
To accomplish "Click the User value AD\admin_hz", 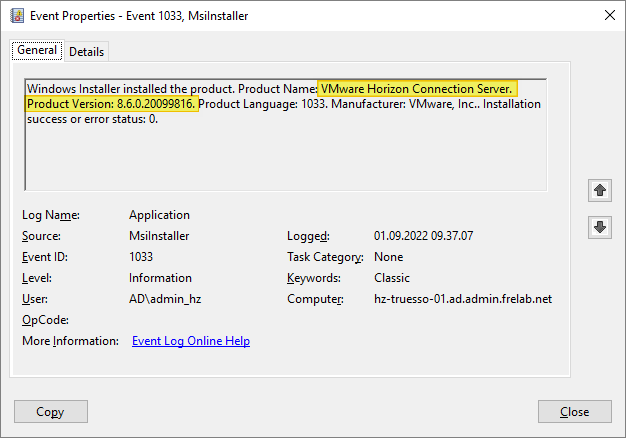I will click(x=164, y=299).
